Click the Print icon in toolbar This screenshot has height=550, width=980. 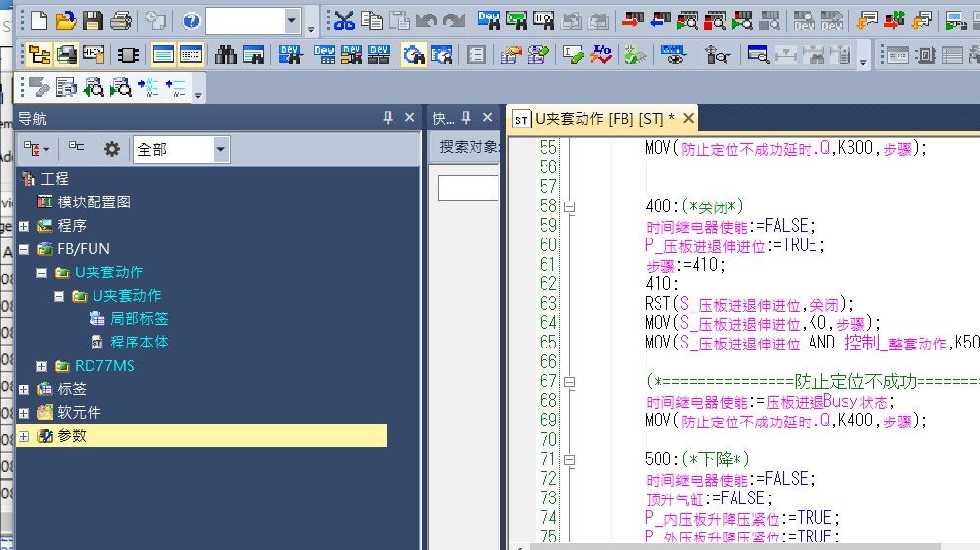120,19
